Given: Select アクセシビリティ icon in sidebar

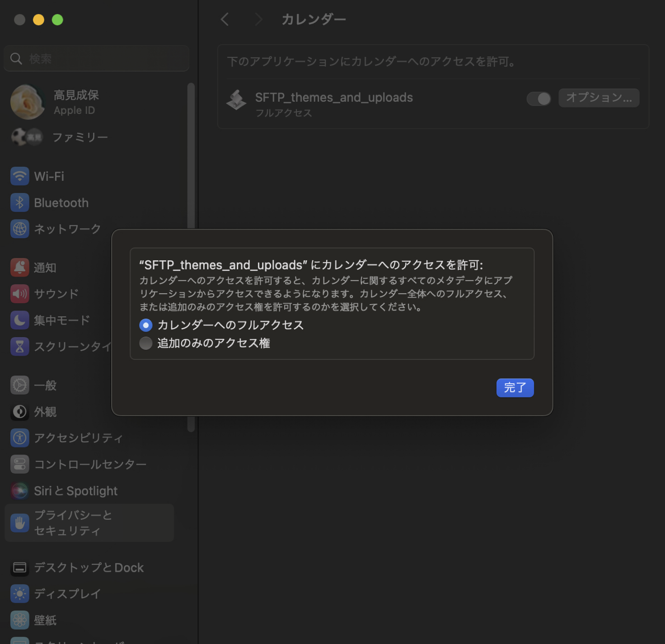Looking at the screenshot, I should pyautogui.click(x=19, y=438).
